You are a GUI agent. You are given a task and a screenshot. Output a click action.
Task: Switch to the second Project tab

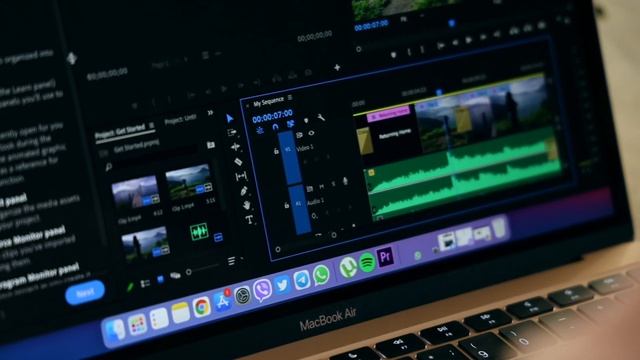point(180,119)
